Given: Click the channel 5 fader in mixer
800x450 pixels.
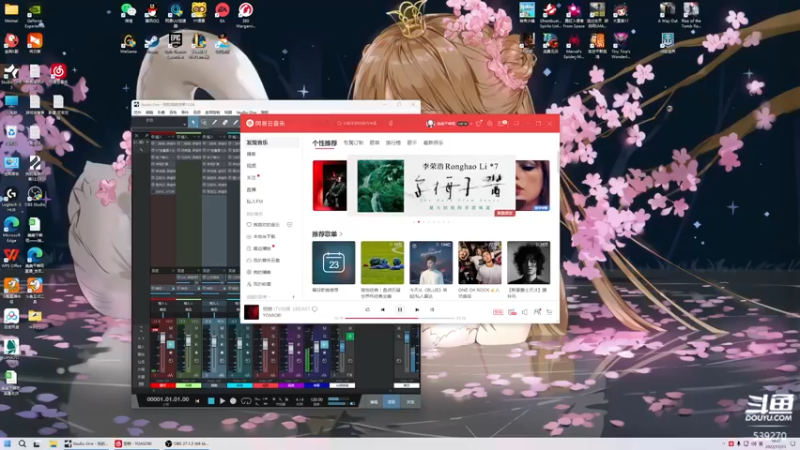Looking at the screenshot, I should (x=265, y=344).
